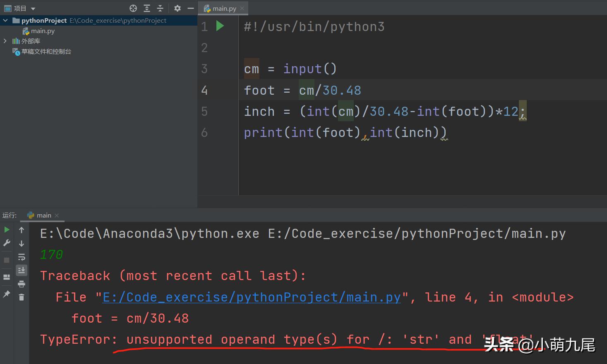Navigate up the stack trace with the arrow icon
Viewport: 607px width, 364px height.
[x=22, y=230]
